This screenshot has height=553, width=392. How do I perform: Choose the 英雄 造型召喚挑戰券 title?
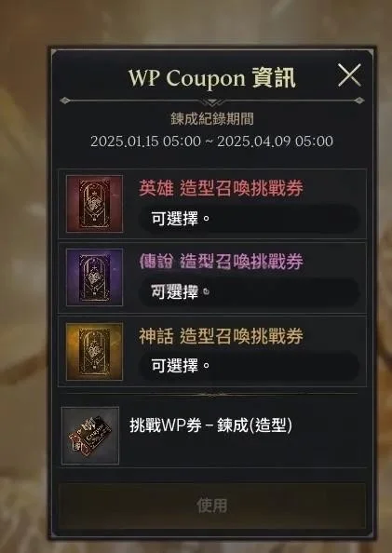coord(221,188)
